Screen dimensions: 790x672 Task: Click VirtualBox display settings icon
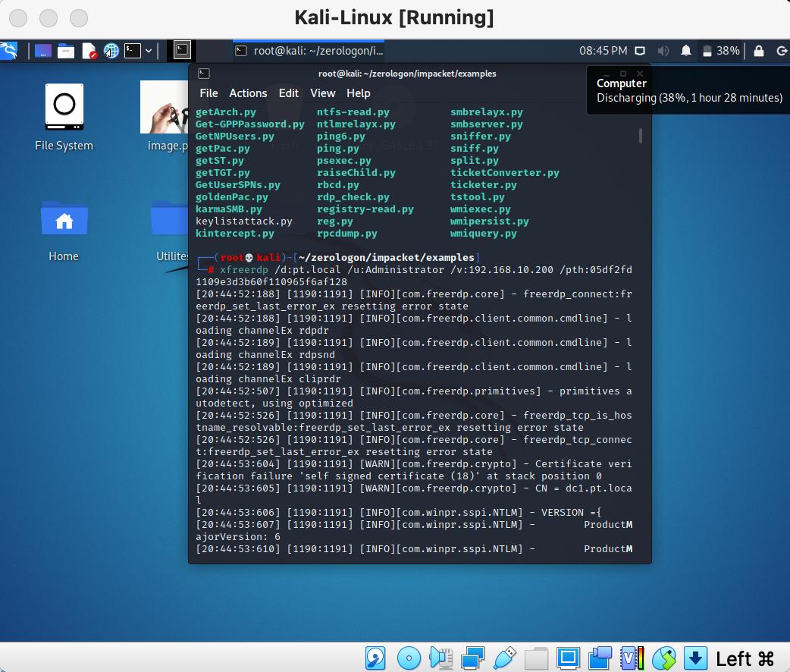[568, 658]
